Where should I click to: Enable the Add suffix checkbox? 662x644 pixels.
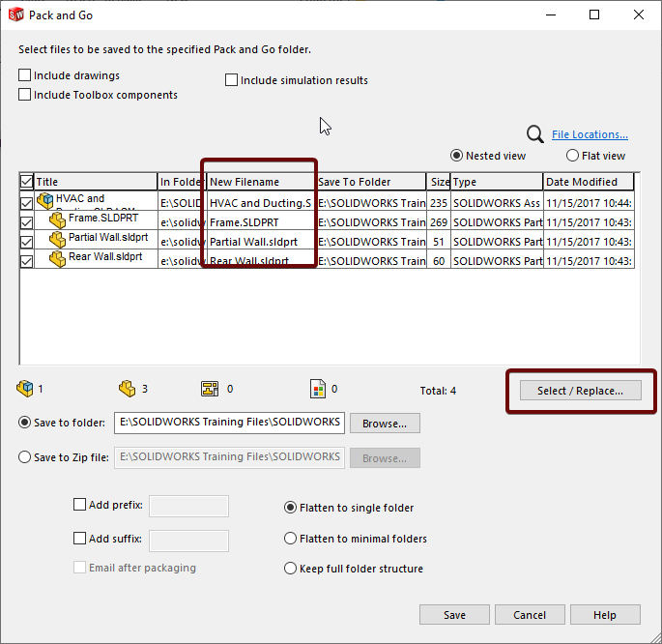(79, 539)
